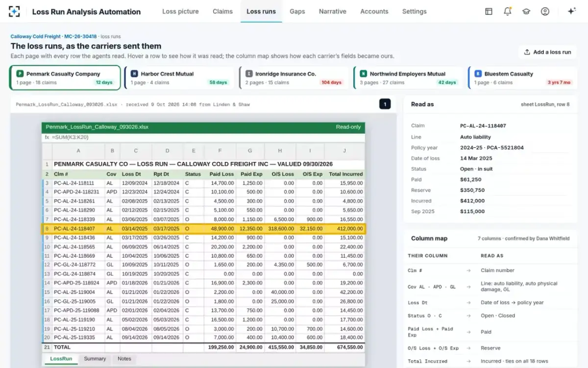Click the formula bar =SUM(K3:K20)
588x368 pixels.
tap(203, 137)
